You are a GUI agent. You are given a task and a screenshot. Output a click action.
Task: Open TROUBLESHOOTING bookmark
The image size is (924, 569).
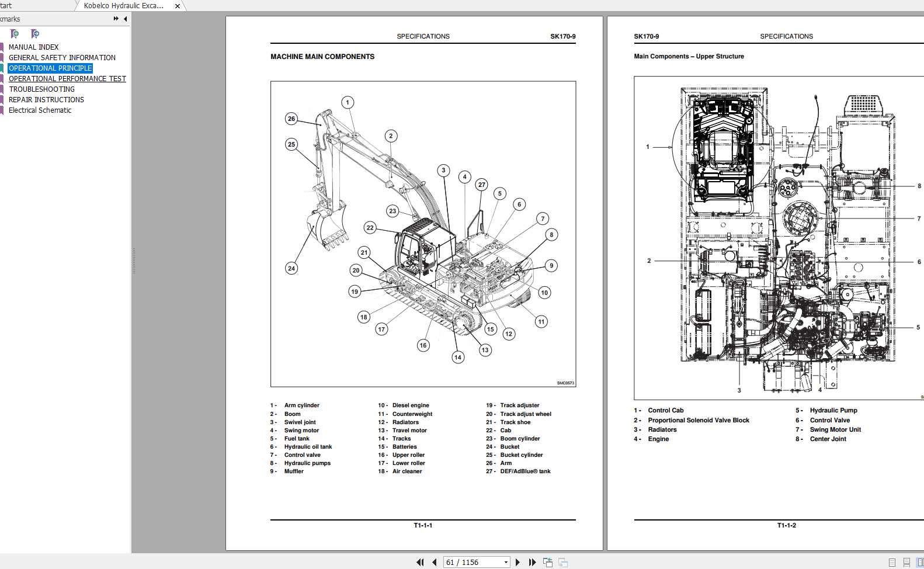41,89
